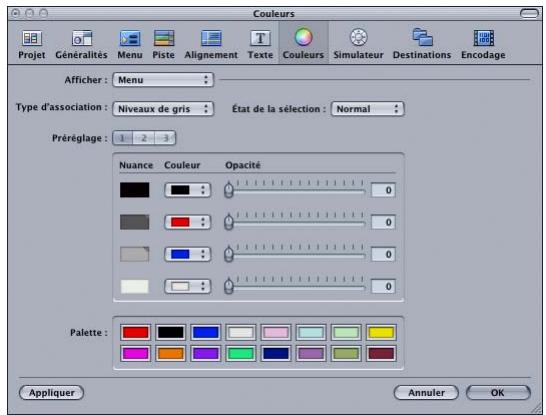Open the État de la sélection dropdown
This screenshot has width=546, height=415.
tap(367, 109)
